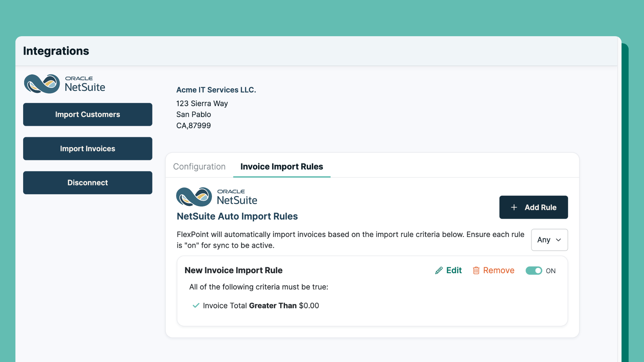Edit the New Invoice Import Rule
This screenshot has width=644, height=362.
[453, 270]
